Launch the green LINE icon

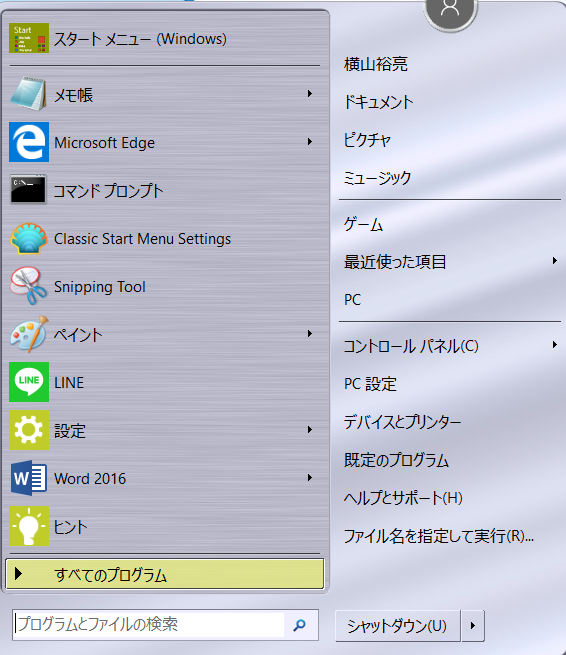coord(29,382)
